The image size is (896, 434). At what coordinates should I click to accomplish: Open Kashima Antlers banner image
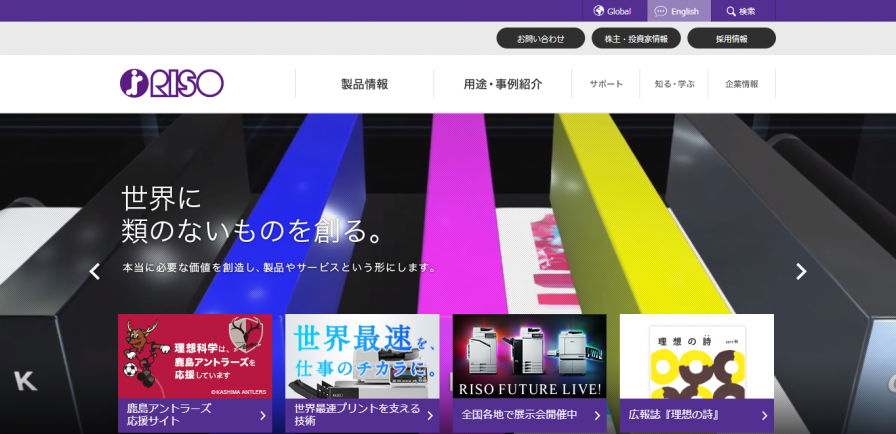(195, 356)
